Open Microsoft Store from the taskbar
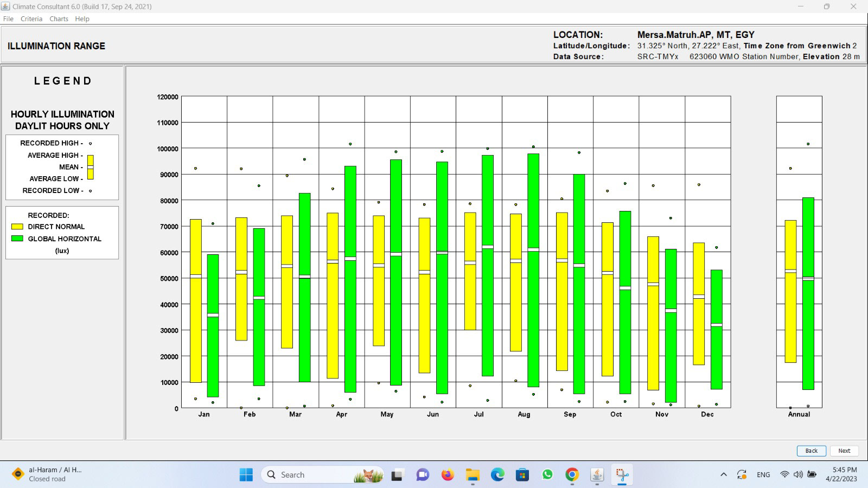Image resolution: width=868 pixels, height=488 pixels. (x=522, y=475)
